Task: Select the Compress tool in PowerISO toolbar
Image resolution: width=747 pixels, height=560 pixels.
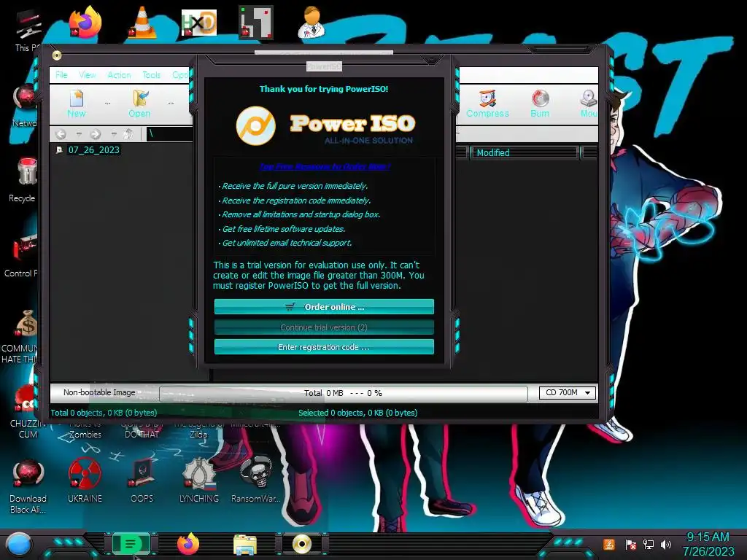Action: click(487, 104)
